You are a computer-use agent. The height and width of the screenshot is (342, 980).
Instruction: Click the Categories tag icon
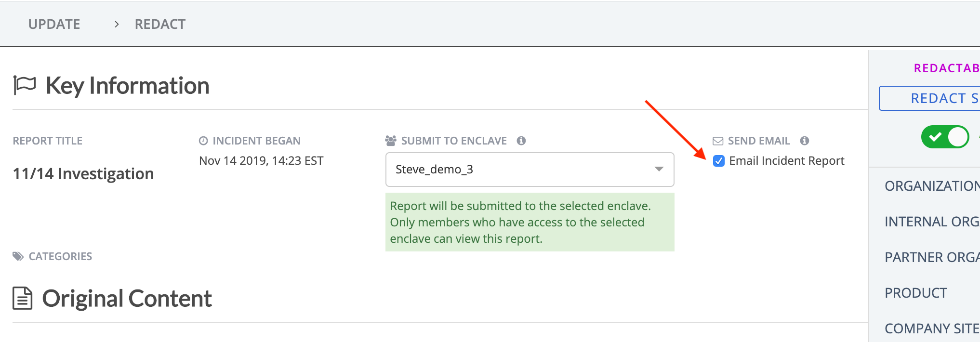(x=18, y=256)
